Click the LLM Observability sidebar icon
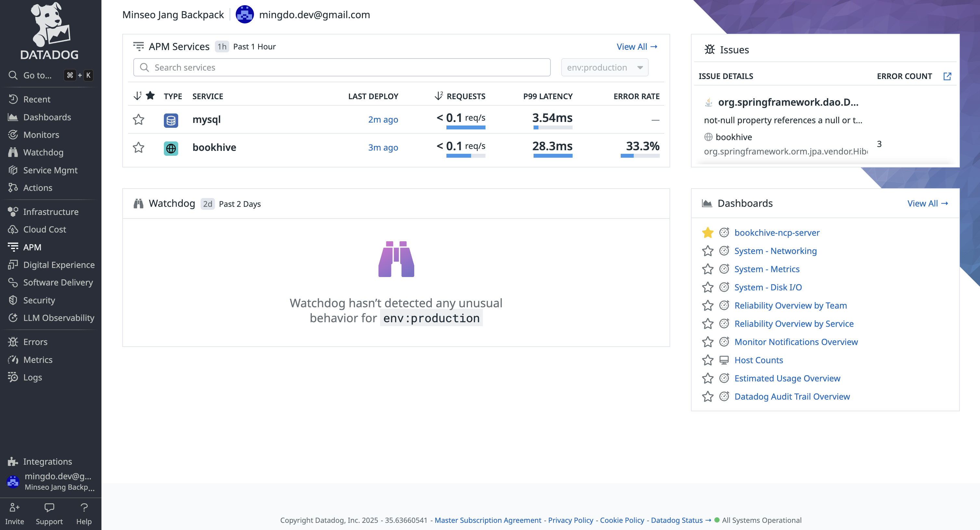The height and width of the screenshot is (530, 980). [13, 318]
